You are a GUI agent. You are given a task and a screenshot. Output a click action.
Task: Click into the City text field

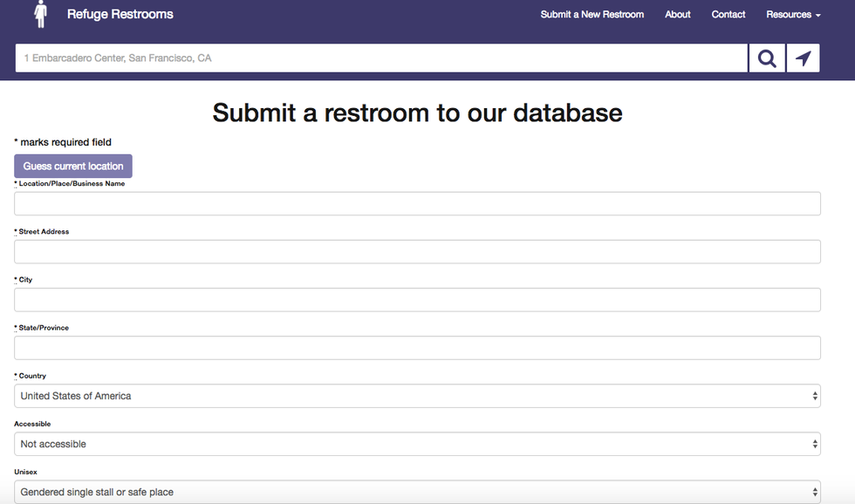[x=417, y=300]
